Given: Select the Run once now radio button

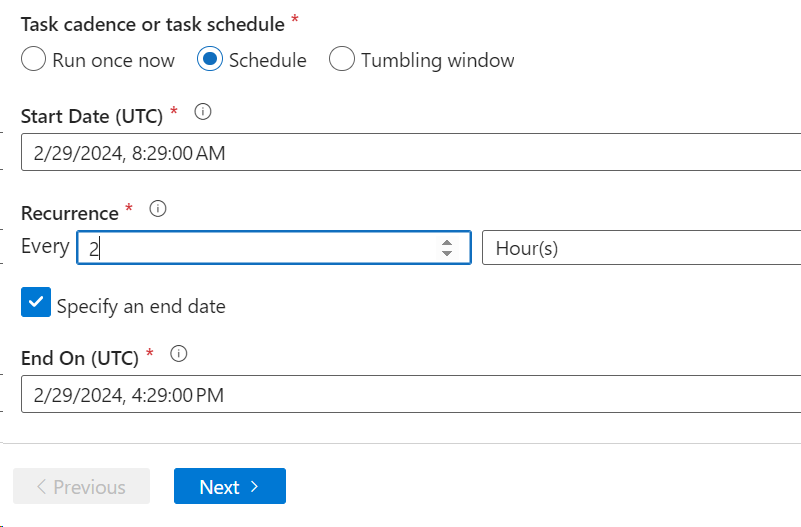Looking at the screenshot, I should 34,60.
